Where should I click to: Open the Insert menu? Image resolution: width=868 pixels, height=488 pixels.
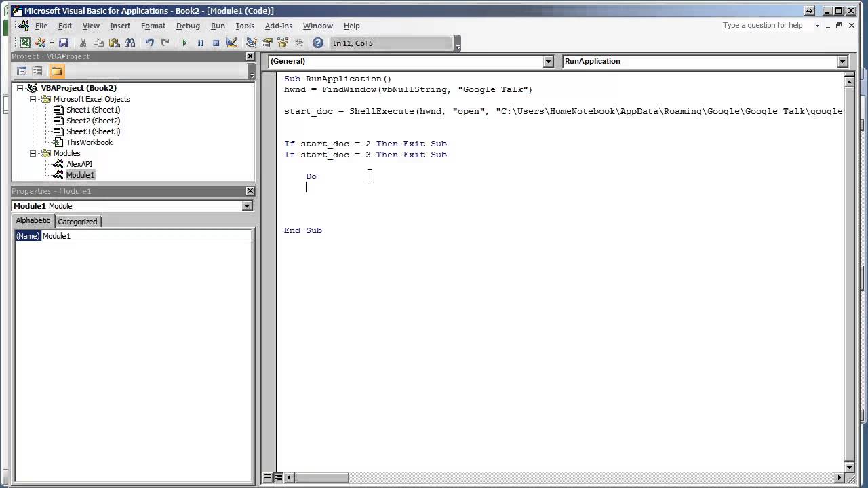120,26
